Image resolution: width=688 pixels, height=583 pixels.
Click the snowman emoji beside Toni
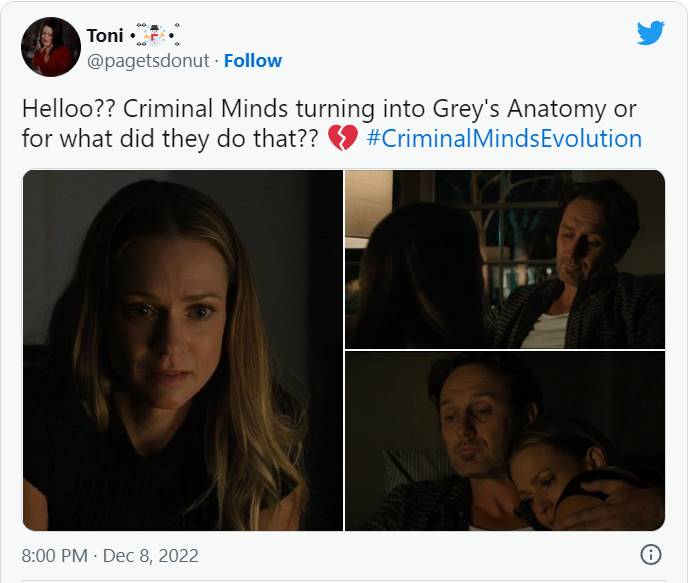coord(155,36)
